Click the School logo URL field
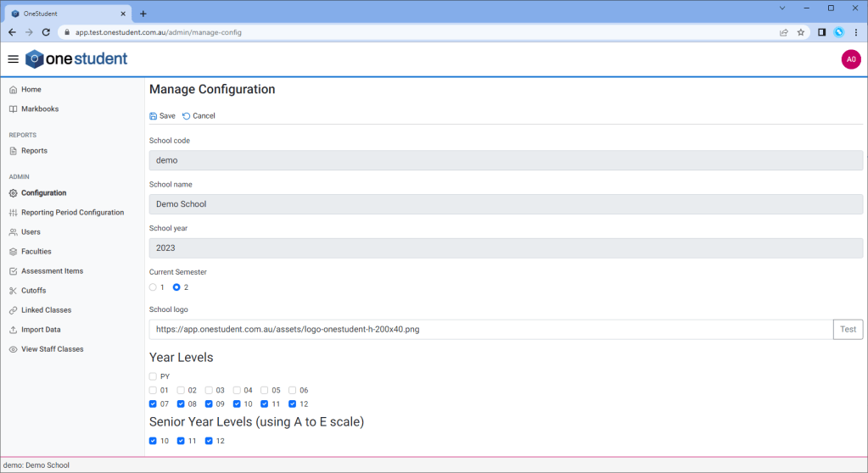868x473 pixels. 490,330
